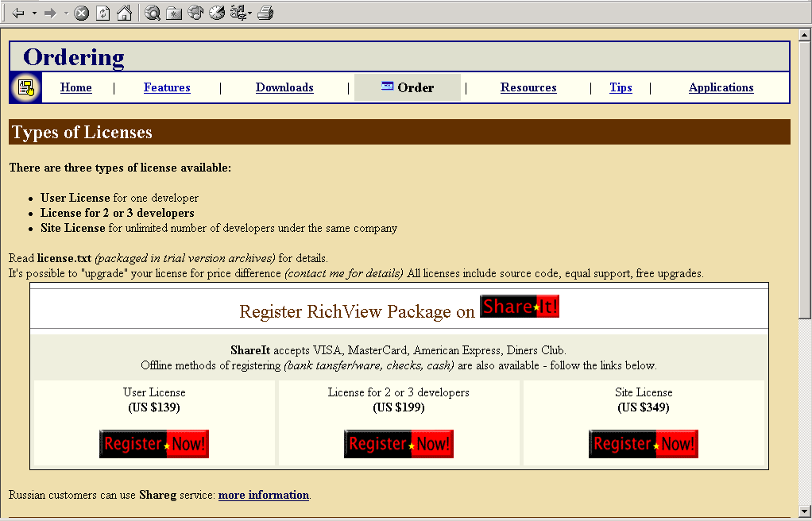812x521 pixels.
Task: Show the History toolbar icon
Action: [x=217, y=14]
